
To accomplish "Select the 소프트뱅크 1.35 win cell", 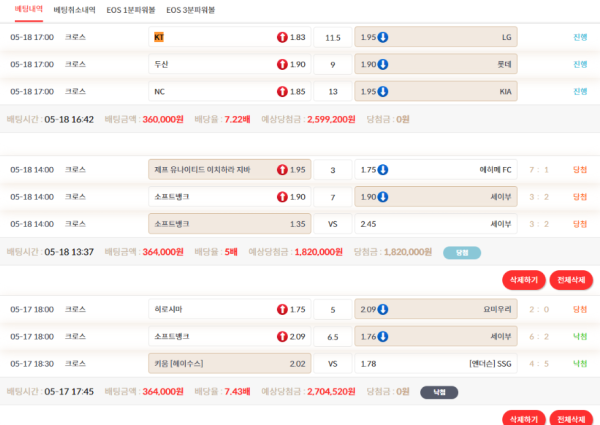I will 230,224.
